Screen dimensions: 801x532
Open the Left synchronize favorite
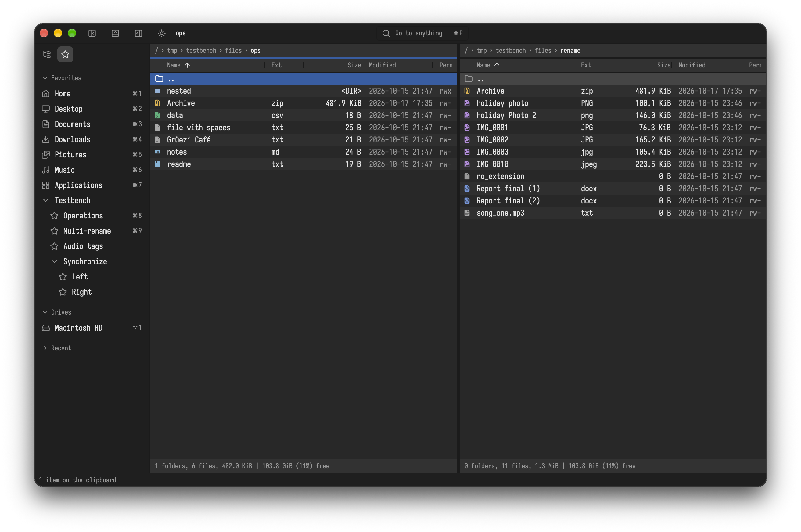pos(92,277)
